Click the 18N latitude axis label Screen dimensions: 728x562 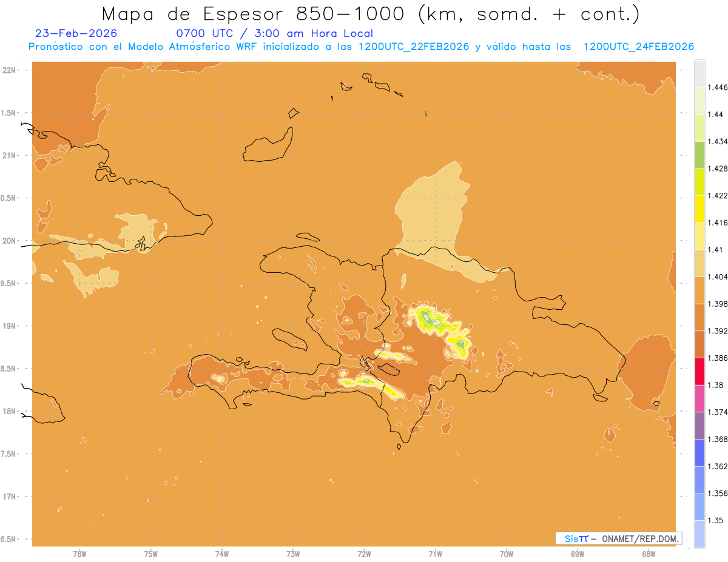pyautogui.click(x=10, y=411)
